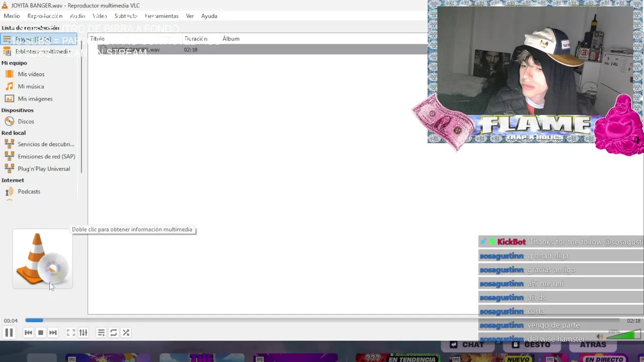
Task: Click the VLC cone album art thumbnail
Action: point(42,259)
